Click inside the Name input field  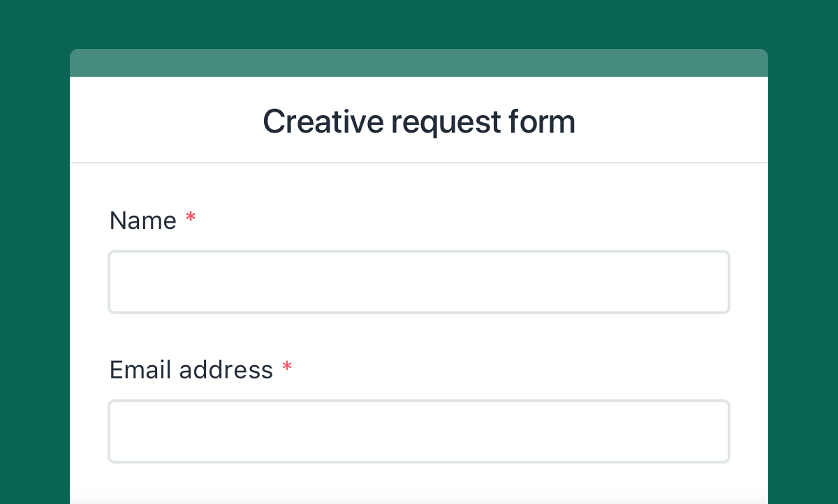[419, 281]
